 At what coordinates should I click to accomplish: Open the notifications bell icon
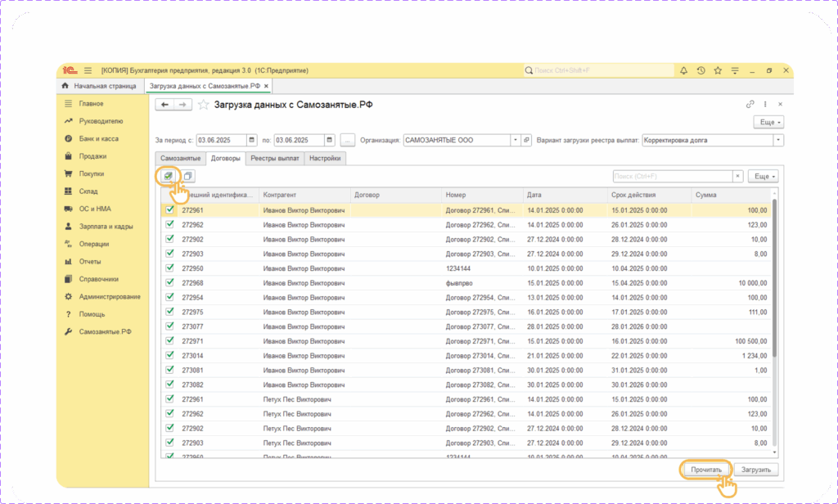pyautogui.click(x=684, y=71)
